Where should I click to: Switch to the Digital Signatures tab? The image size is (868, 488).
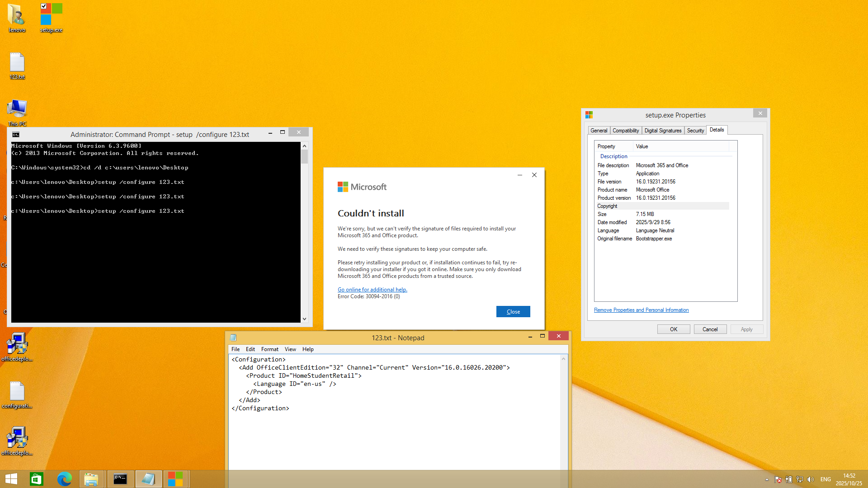[663, 131]
